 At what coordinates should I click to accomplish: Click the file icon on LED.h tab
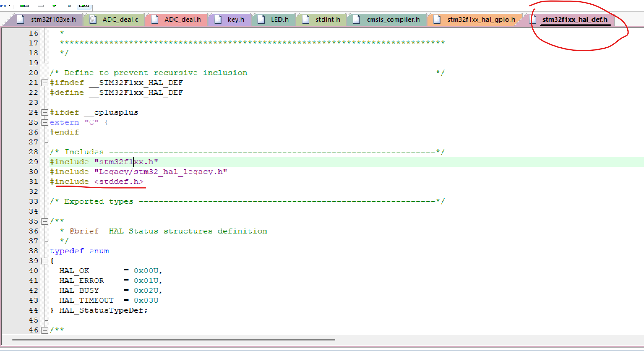tap(261, 19)
